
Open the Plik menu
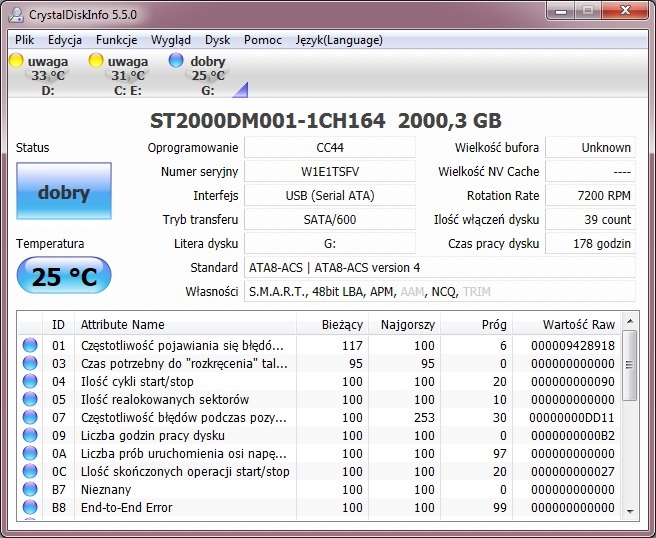(x=25, y=40)
